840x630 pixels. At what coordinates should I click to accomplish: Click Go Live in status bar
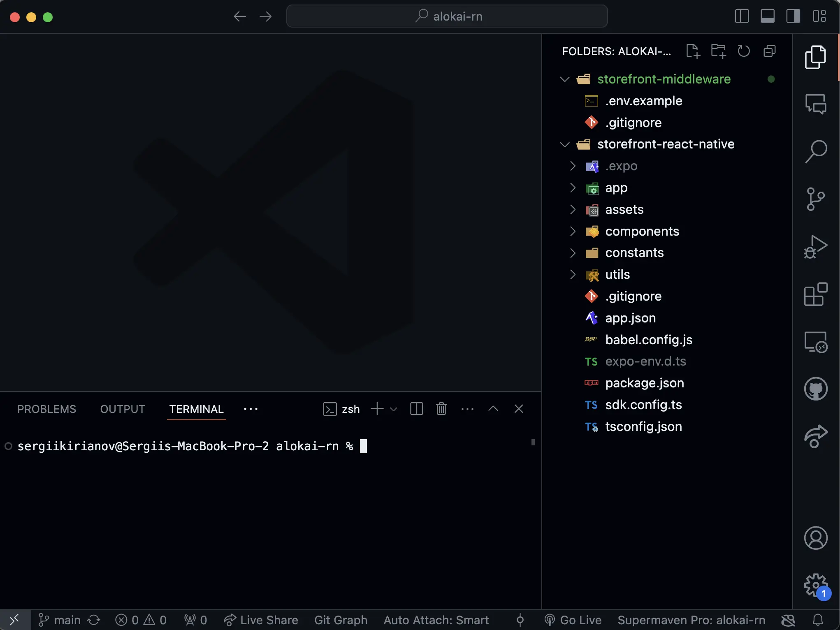click(573, 620)
